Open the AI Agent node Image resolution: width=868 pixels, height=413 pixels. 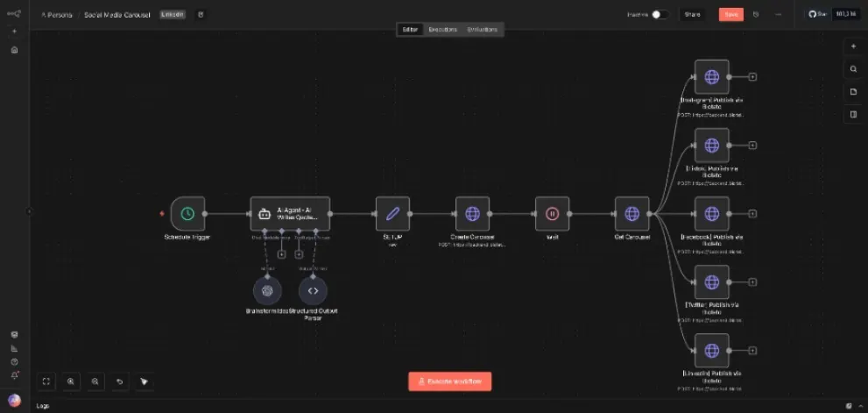pyautogui.click(x=290, y=213)
